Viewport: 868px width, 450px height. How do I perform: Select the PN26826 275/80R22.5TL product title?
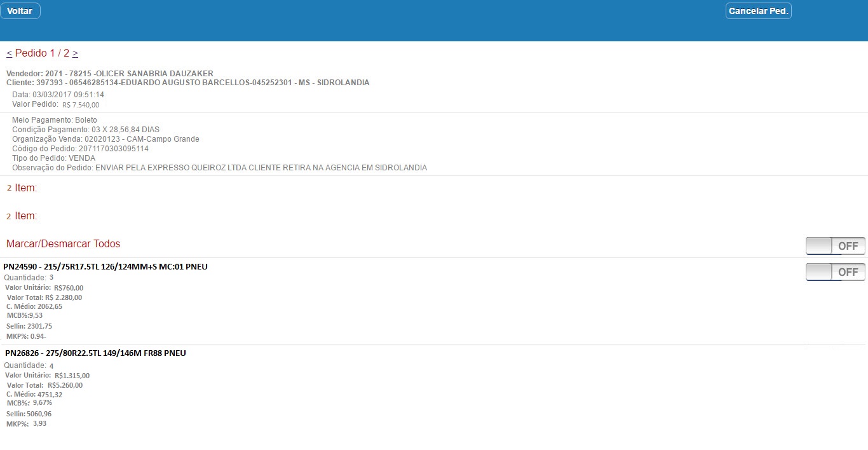[x=95, y=353]
